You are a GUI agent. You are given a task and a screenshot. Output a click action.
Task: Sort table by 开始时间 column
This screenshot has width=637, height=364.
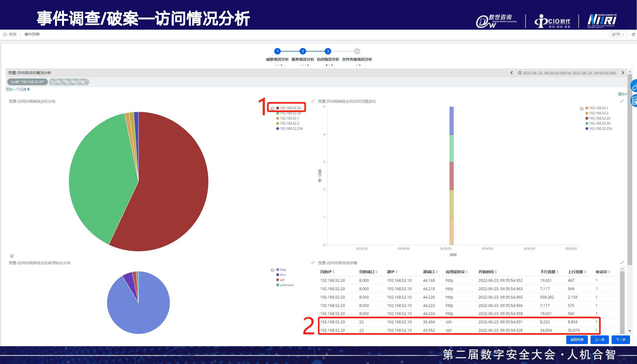[487, 272]
